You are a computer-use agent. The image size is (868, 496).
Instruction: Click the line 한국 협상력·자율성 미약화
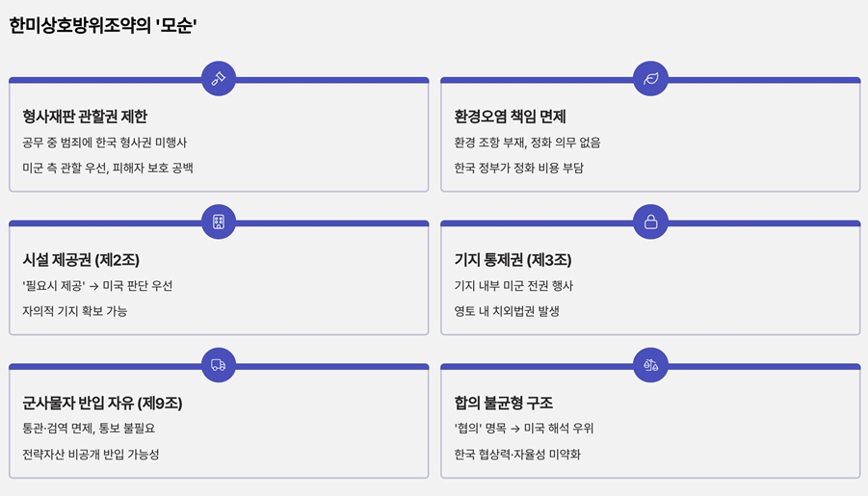point(517,455)
